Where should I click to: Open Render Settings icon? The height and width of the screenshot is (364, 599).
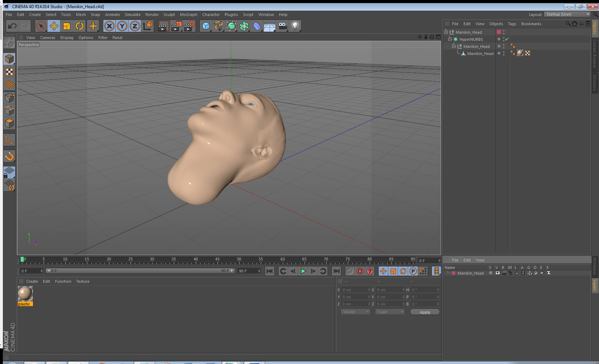pyautogui.click(x=189, y=26)
